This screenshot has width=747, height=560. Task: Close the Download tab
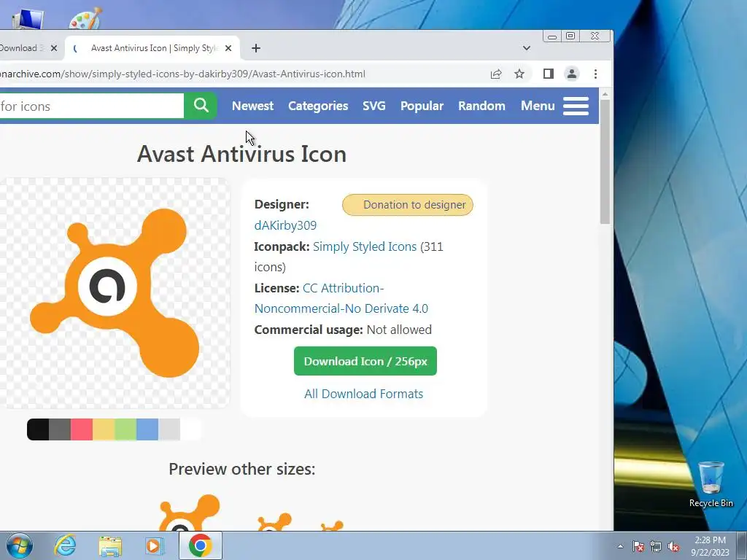[x=54, y=48]
